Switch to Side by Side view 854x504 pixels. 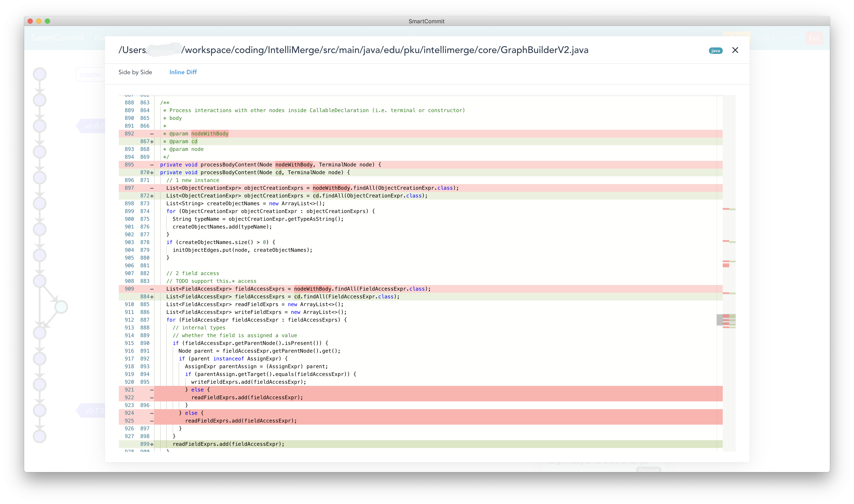coord(135,72)
